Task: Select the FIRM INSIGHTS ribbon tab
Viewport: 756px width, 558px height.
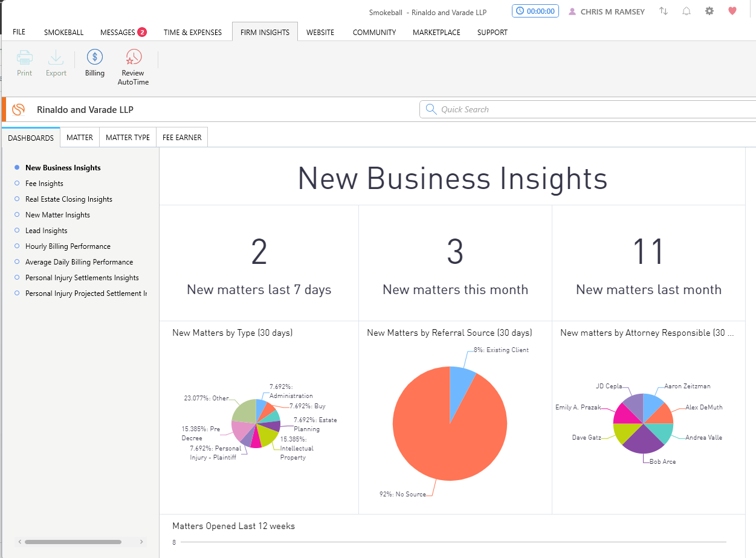Action: (x=265, y=32)
